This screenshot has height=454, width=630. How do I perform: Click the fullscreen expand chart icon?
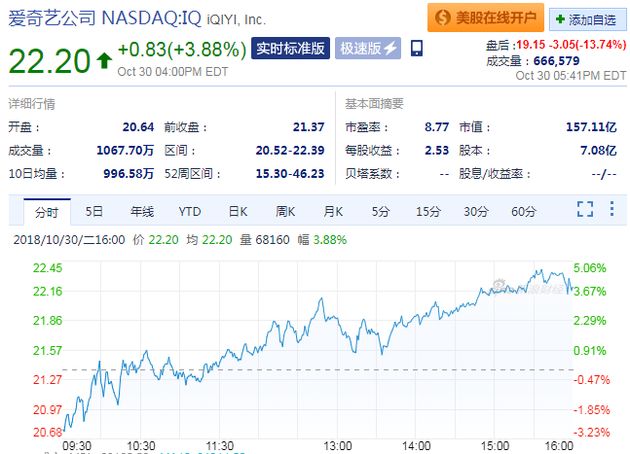(585, 210)
